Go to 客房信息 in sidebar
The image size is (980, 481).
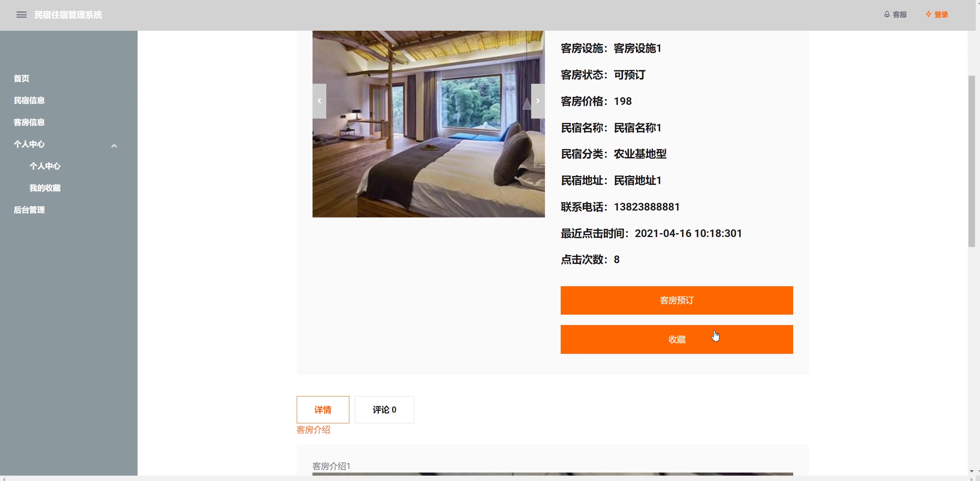click(29, 122)
